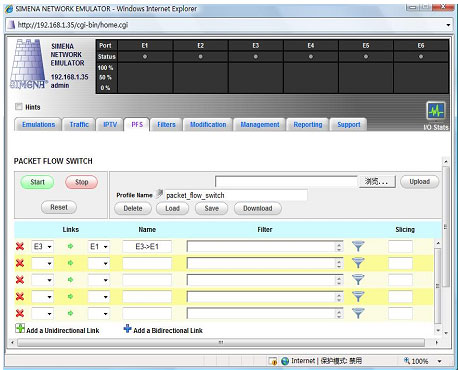Click the green Start button
The height and width of the screenshot is (370, 458).
point(37,182)
